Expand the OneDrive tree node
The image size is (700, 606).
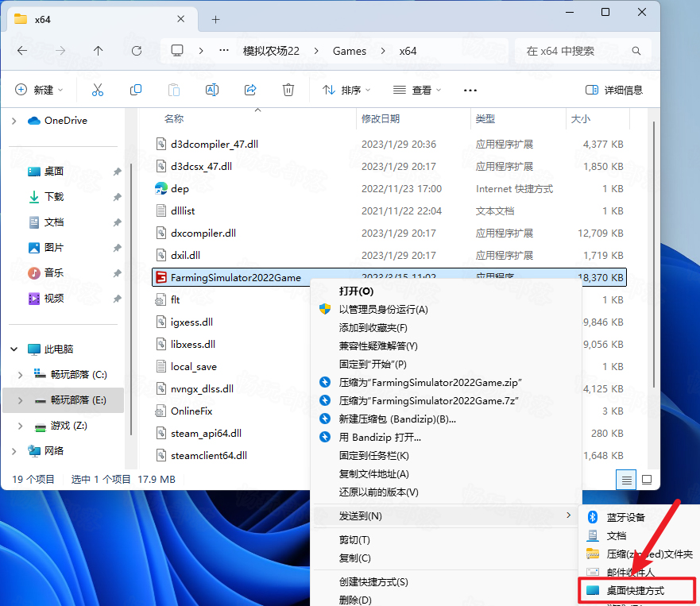click(14, 121)
